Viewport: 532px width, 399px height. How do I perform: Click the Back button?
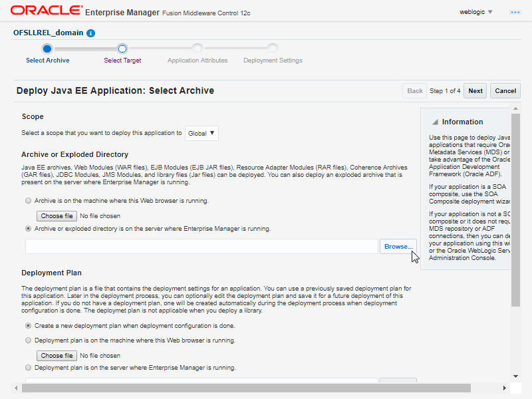click(x=414, y=91)
